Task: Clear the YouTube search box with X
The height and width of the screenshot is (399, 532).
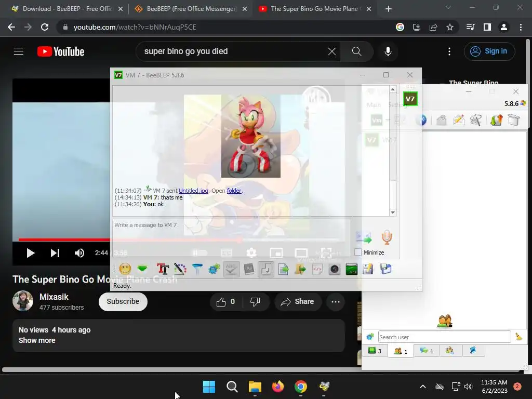Action: click(332, 51)
